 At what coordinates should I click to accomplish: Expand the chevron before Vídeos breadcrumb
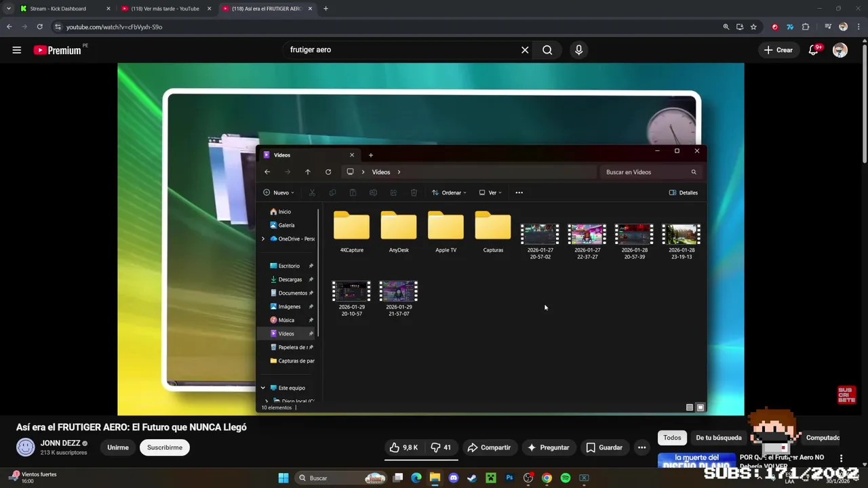pos(363,172)
